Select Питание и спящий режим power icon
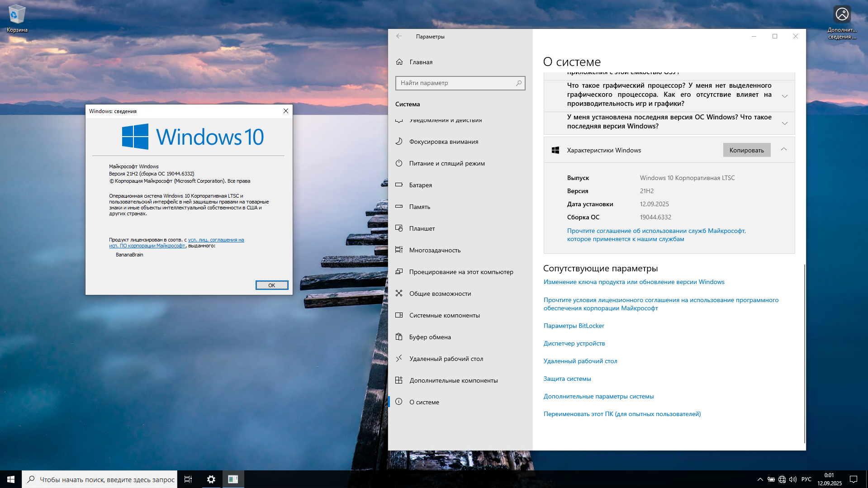Screen dimensions: 868x488 tap(399, 163)
